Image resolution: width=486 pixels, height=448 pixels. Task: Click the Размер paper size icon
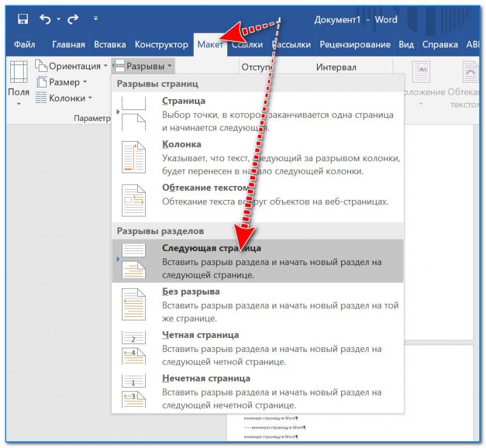[x=41, y=82]
